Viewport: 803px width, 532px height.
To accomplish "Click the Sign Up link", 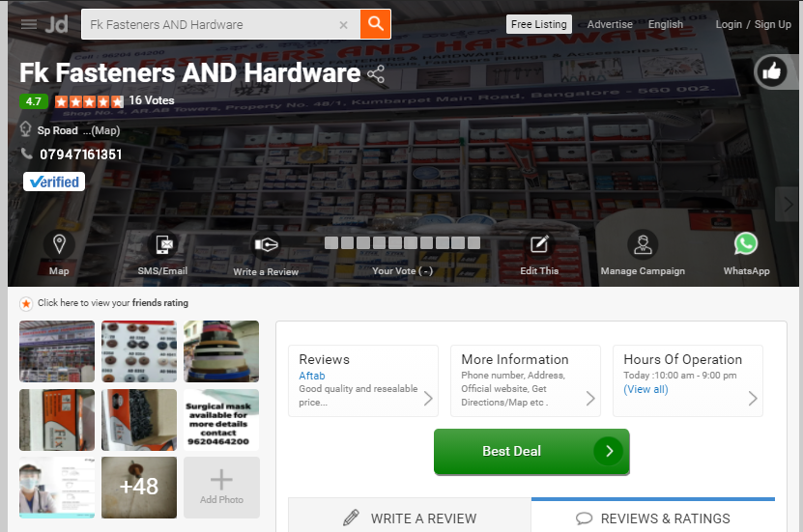I will pos(772,24).
